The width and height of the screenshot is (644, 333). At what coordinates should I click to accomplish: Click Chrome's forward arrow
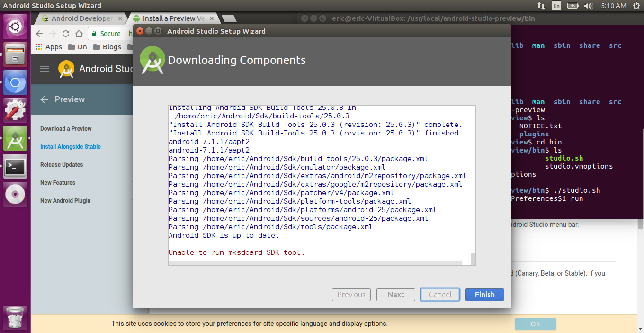[53, 34]
